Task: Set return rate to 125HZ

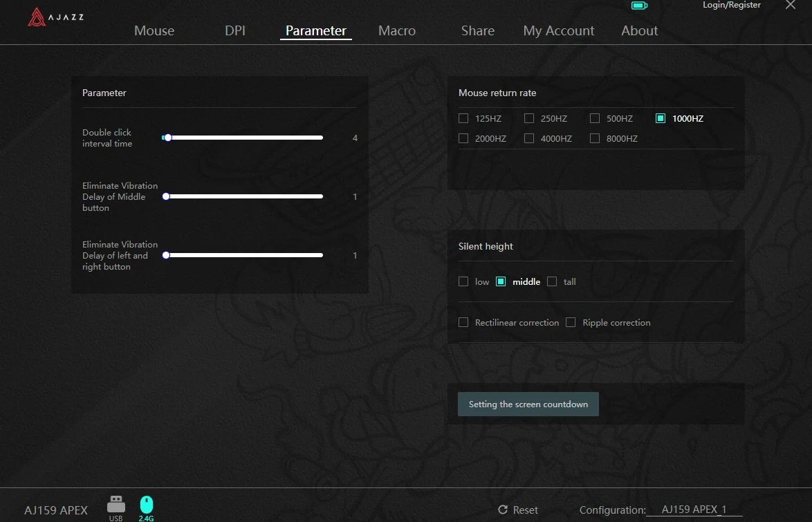Action: [463, 119]
